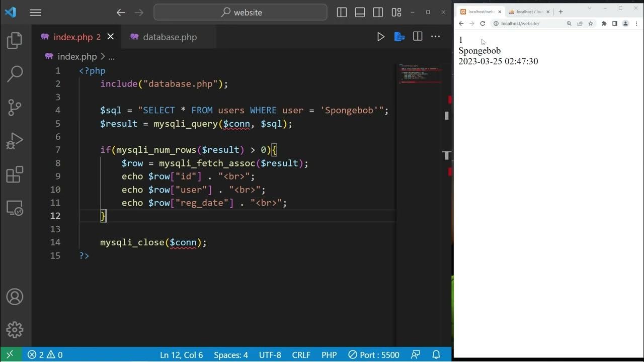
Task: Open the Search view in the activity bar
Action: tap(15, 74)
